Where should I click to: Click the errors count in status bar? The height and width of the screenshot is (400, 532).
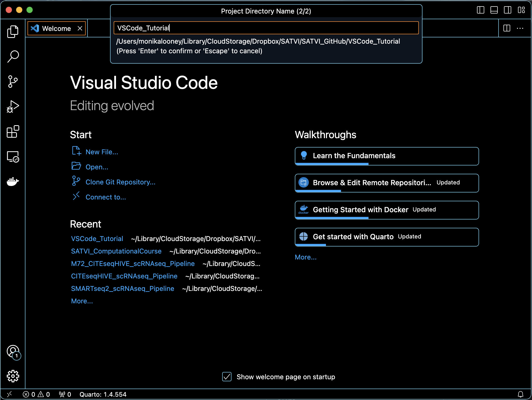[29, 394]
